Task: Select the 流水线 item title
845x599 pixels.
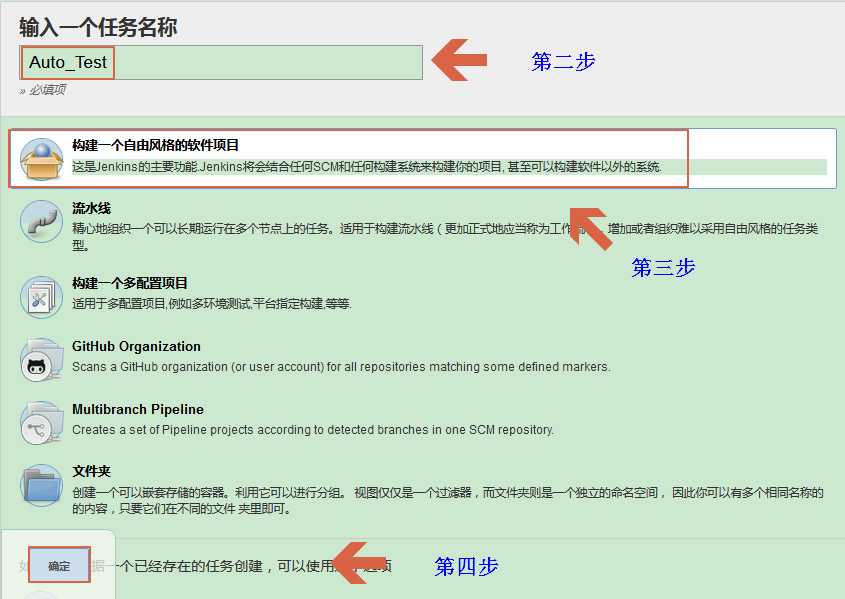Action: [92, 208]
